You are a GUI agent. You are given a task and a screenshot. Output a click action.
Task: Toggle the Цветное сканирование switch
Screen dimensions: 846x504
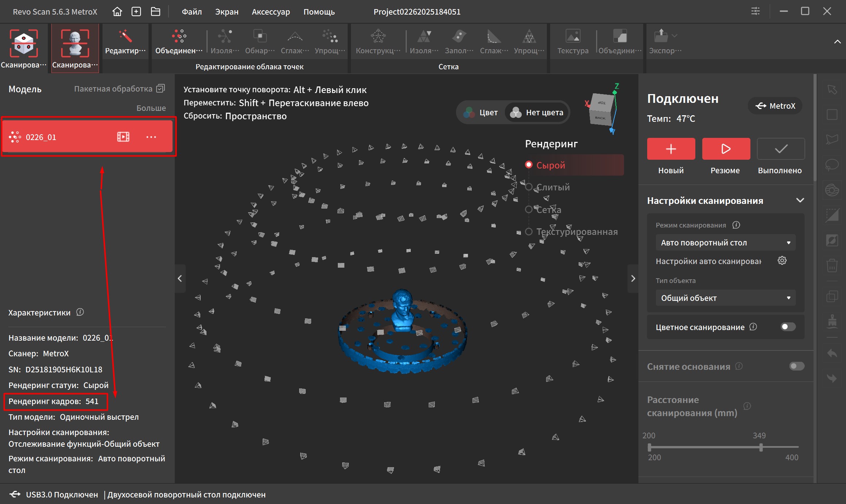(x=788, y=327)
